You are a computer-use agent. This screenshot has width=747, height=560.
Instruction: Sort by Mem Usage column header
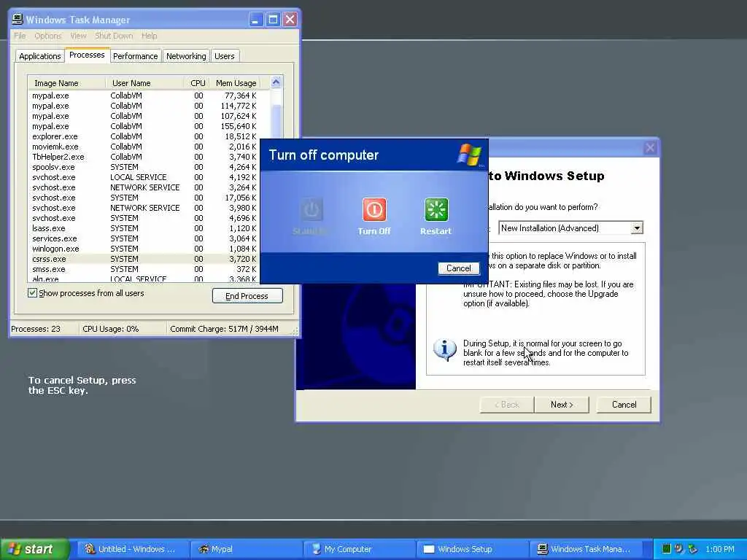click(236, 83)
